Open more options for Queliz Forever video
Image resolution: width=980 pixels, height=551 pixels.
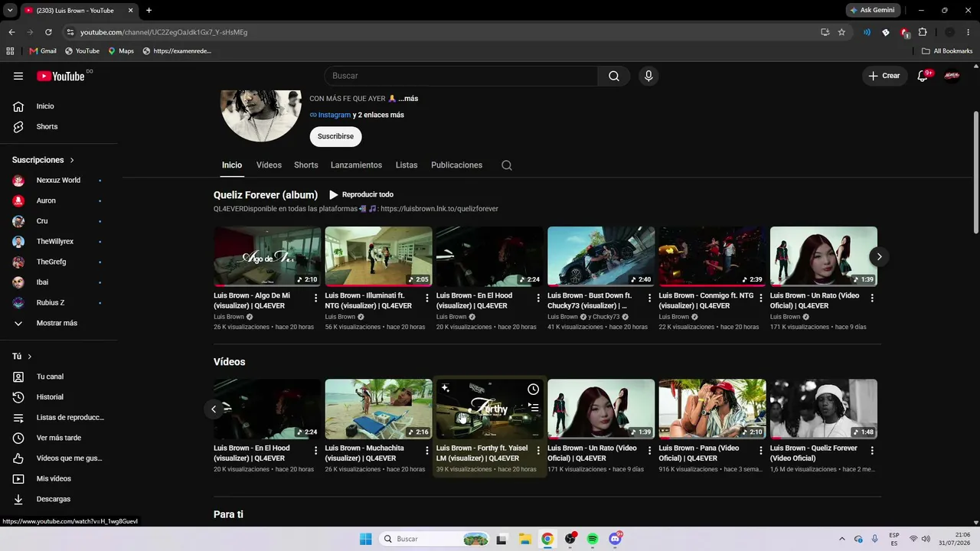pyautogui.click(x=872, y=451)
